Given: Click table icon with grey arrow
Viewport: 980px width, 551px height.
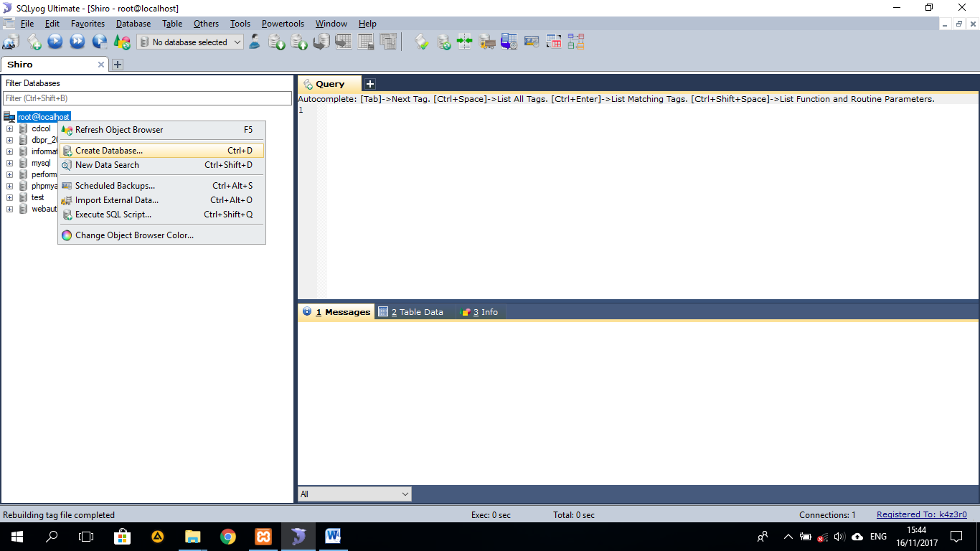Looking at the screenshot, I should [344, 42].
